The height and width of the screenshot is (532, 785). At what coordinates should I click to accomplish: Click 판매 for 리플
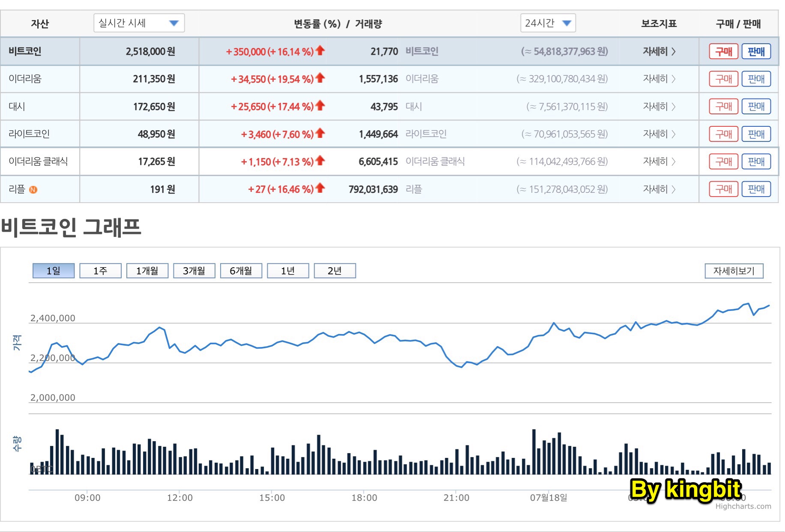(x=756, y=189)
